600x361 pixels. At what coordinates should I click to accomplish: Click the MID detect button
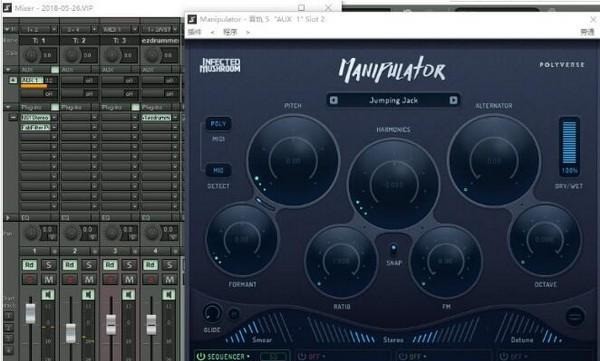pyautogui.click(x=218, y=170)
